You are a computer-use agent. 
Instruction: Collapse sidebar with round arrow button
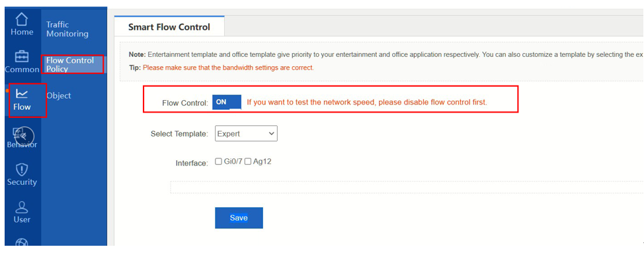(24, 136)
